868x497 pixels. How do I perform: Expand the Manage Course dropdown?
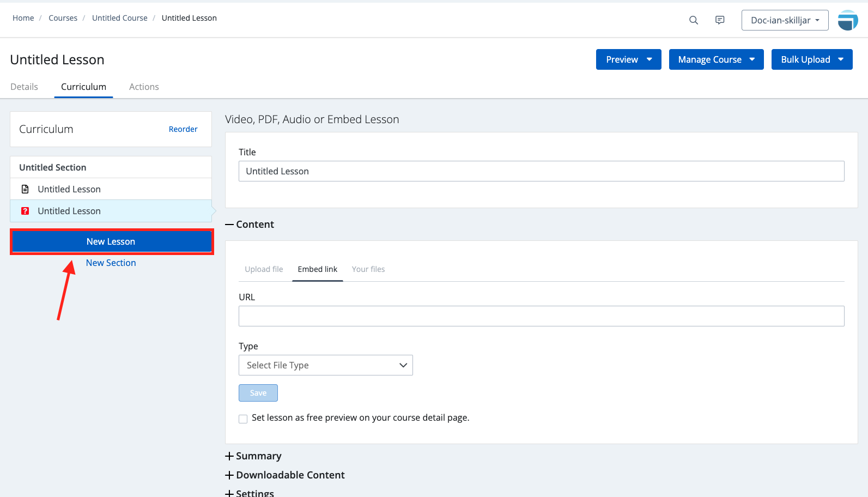(716, 59)
